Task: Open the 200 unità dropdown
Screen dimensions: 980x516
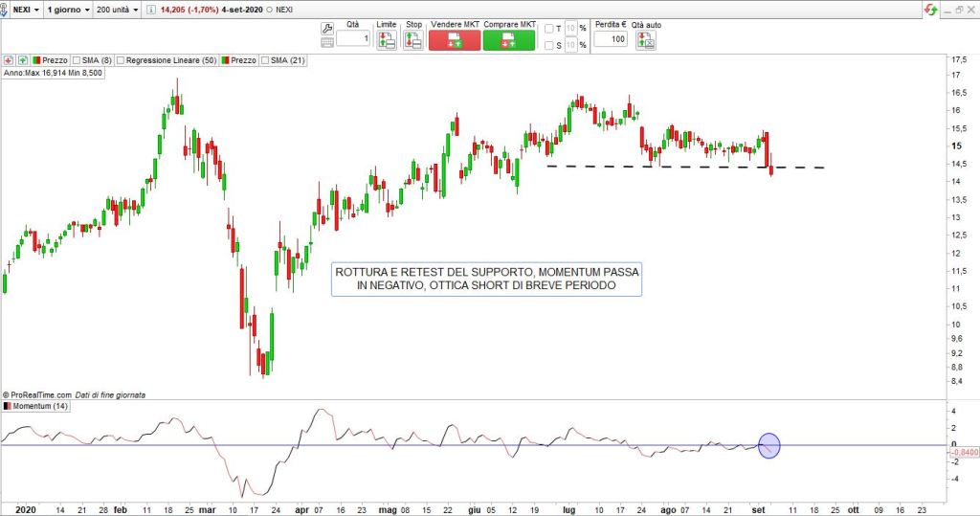Action: click(x=117, y=9)
